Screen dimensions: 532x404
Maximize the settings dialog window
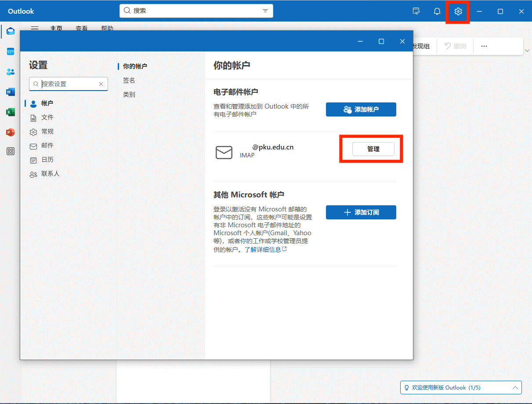381,41
